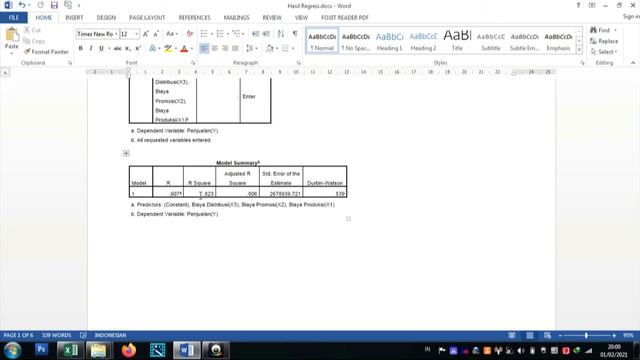Open Photoshop from taskbar
Image resolution: width=640 pixels, height=360 pixels.
pos(41,349)
